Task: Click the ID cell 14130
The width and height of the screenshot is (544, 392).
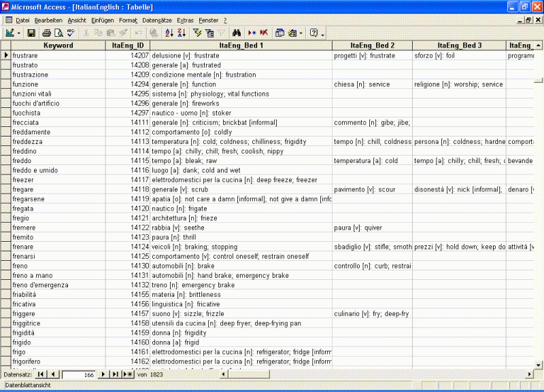Action: tap(128, 266)
